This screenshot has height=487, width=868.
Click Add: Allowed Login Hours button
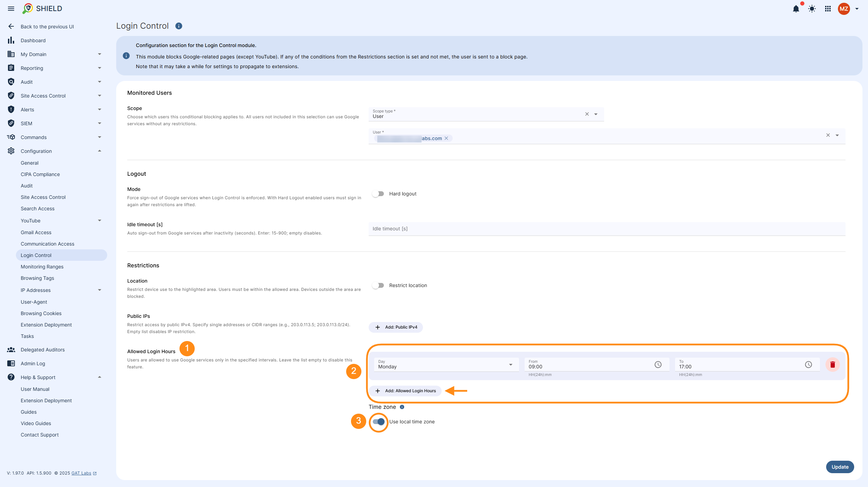(405, 391)
